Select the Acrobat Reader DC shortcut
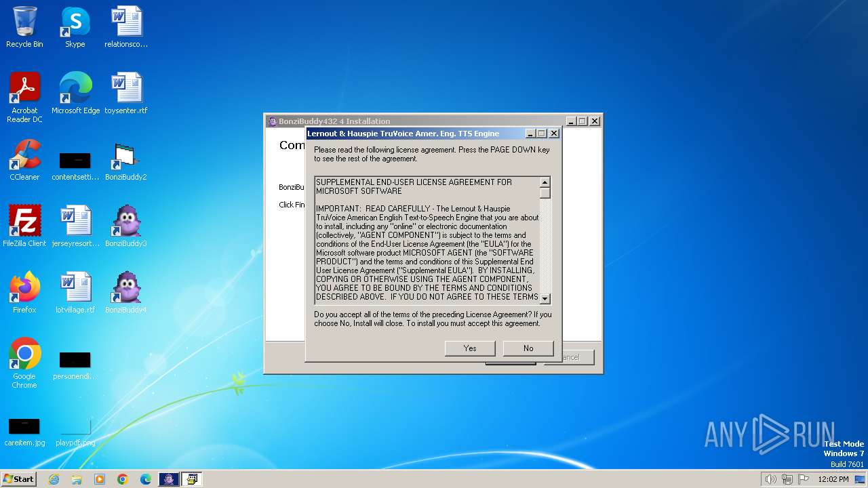Viewport: 868px width, 488px height. pyautogui.click(x=24, y=98)
